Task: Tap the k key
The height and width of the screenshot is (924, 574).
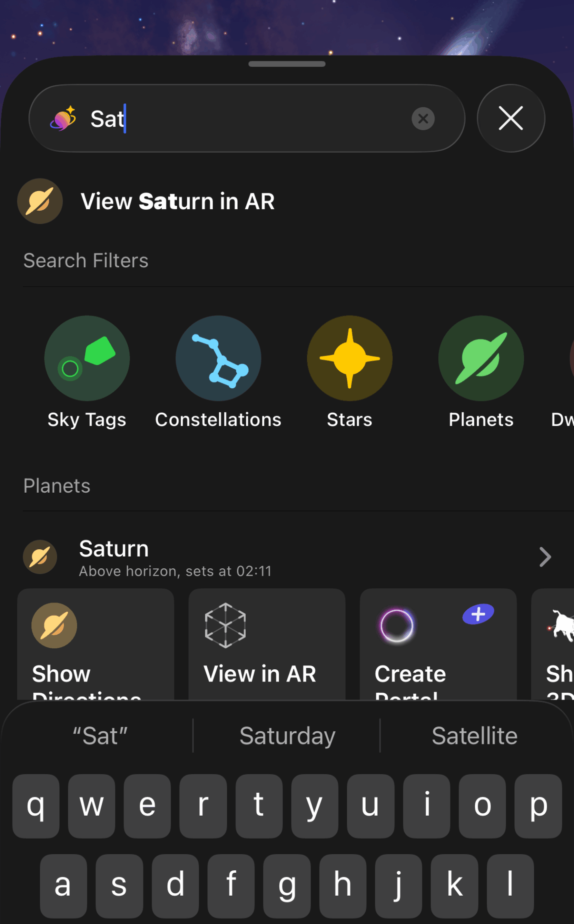Action: [x=455, y=886]
